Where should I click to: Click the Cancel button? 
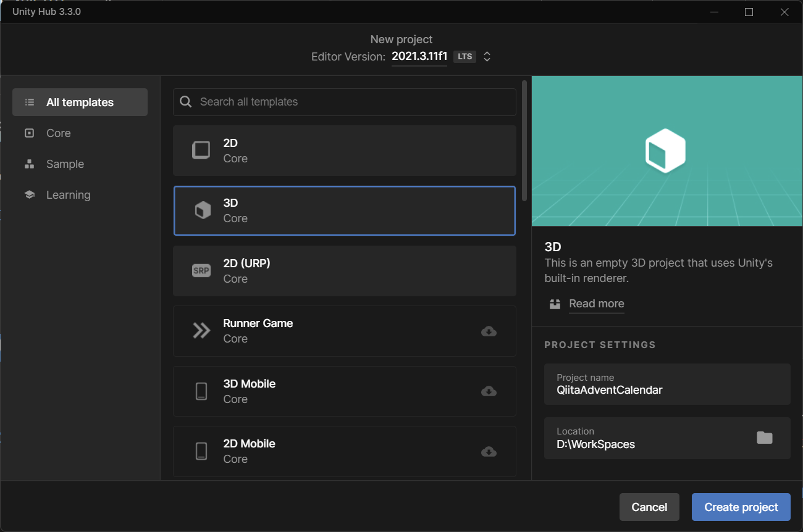point(649,507)
